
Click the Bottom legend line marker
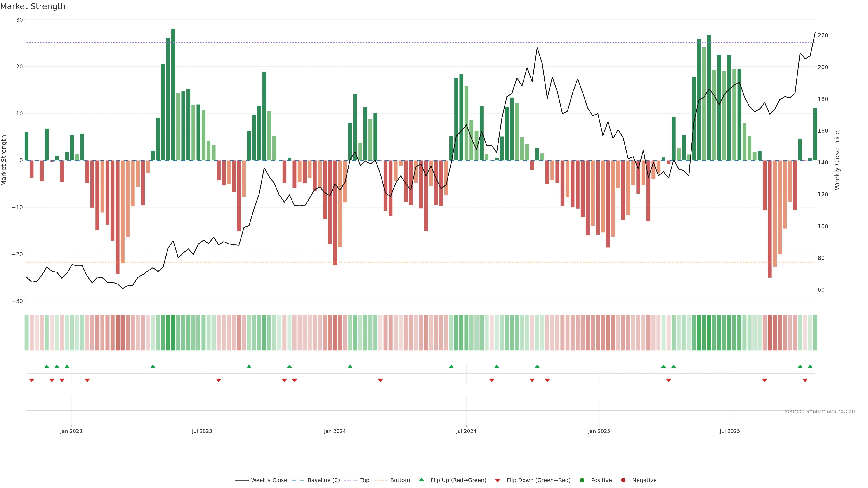point(380,480)
